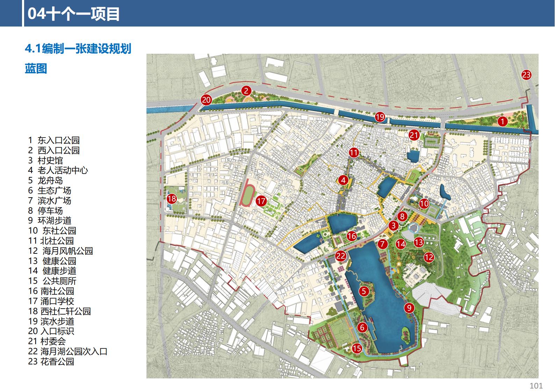Viewport: 555px width, 392px height.
Task: Click marker 23 at the top right corner
Action: coord(526,75)
